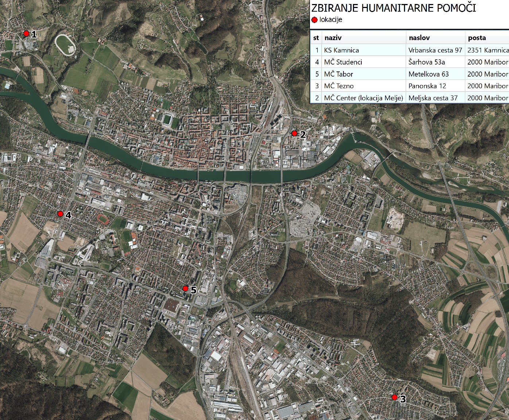Click the st number cell of MČ Tabor row
509x420 pixels.
(316, 74)
